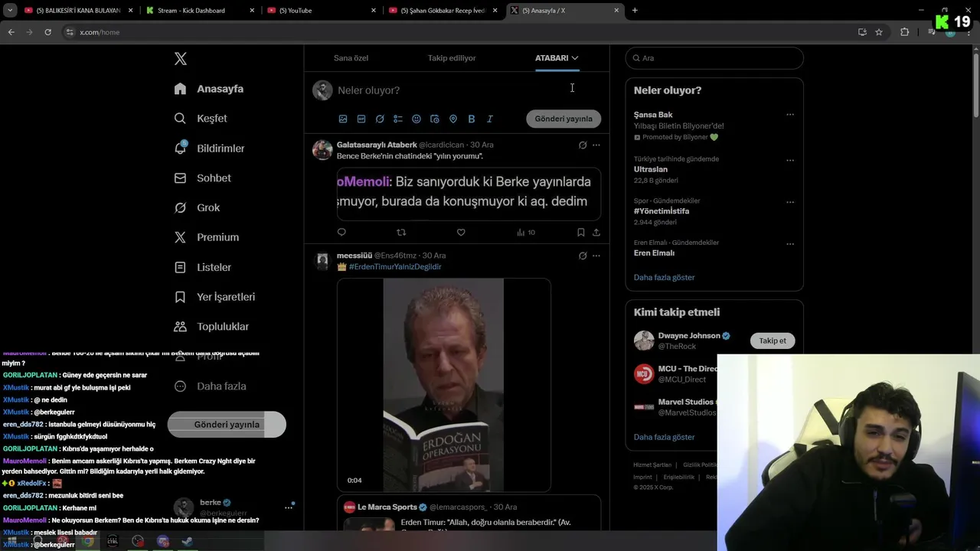Open Grok explain on Ataberk post
Viewport: 980px width, 551px height.
tap(583, 145)
